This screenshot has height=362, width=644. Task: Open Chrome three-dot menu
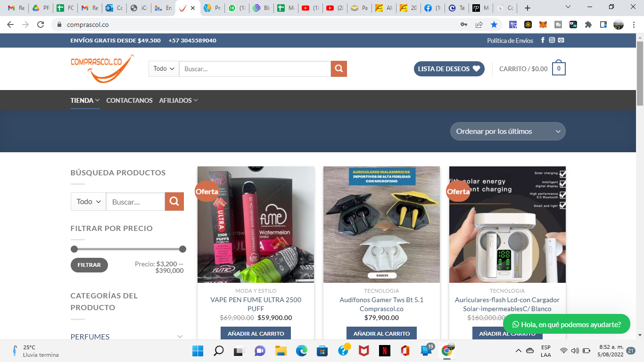(635, 25)
